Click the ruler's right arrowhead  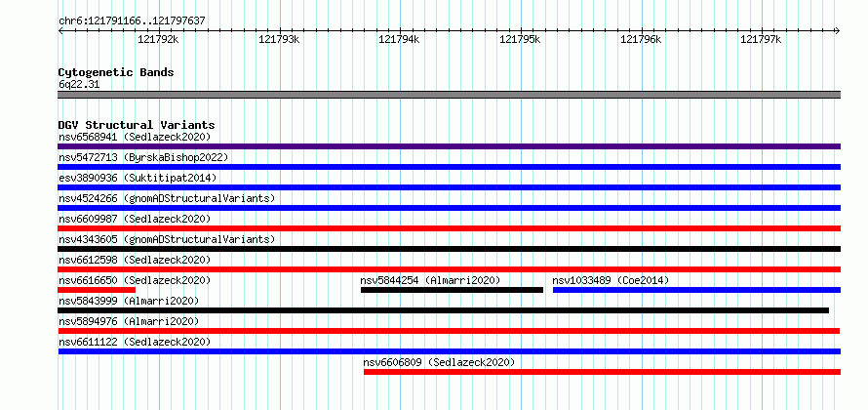[x=838, y=30]
